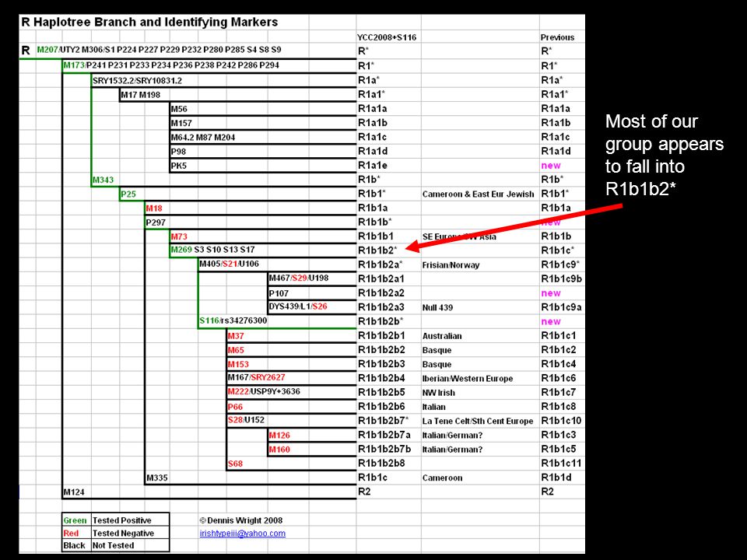Select the R1b1b2b5 haplogroup cell
Screen dimensions: 747x560
pyautogui.click(x=381, y=392)
